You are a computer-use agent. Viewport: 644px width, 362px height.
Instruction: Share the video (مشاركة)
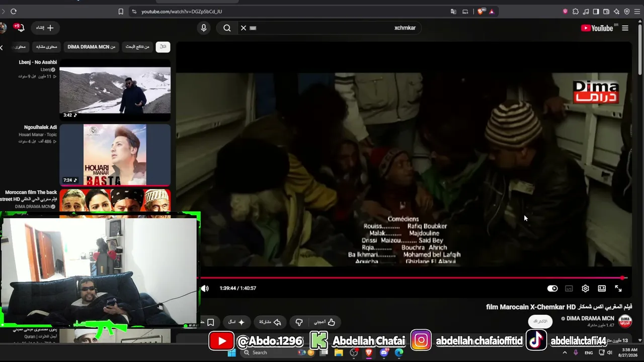coord(270,322)
